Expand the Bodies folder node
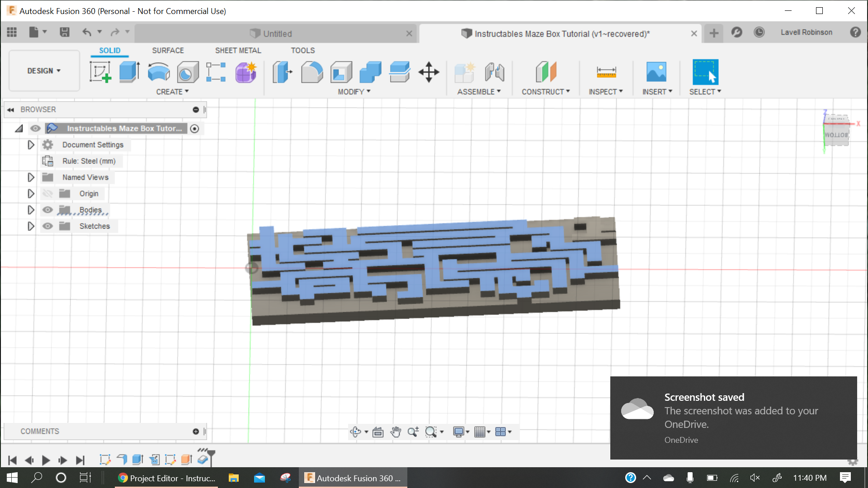This screenshot has width=868, height=488. (x=31, y=210)
